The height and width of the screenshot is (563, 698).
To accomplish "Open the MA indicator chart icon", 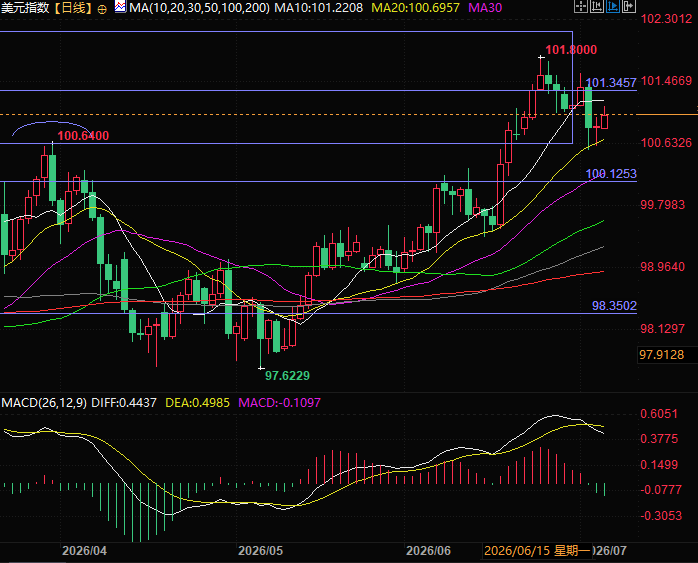I will 120,7.
